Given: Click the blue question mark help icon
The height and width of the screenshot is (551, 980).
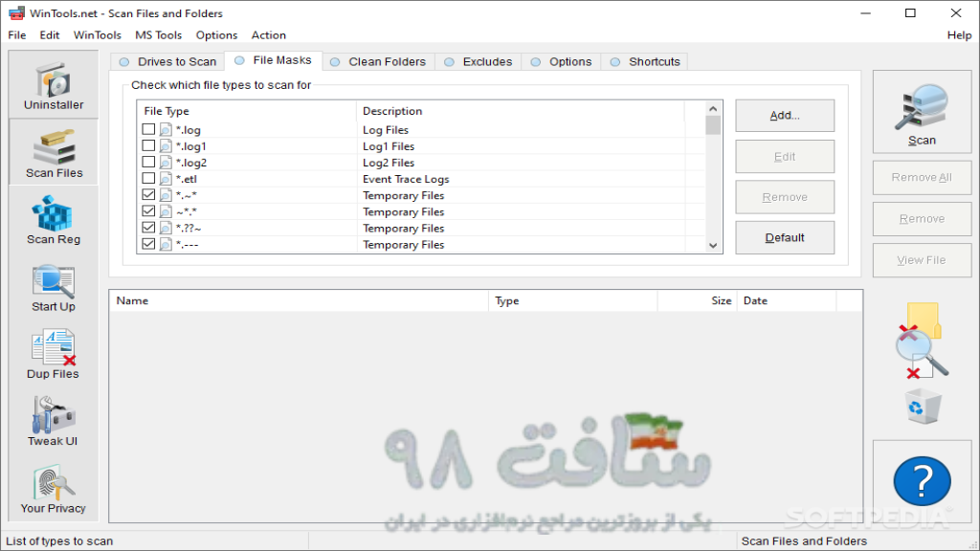Looking at the screenshot, I should 922,481.
